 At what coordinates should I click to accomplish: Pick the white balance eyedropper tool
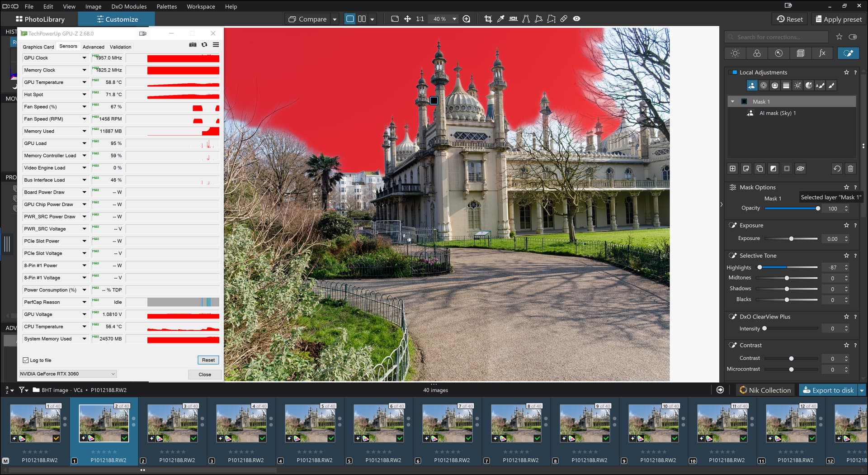coord(500,19)
